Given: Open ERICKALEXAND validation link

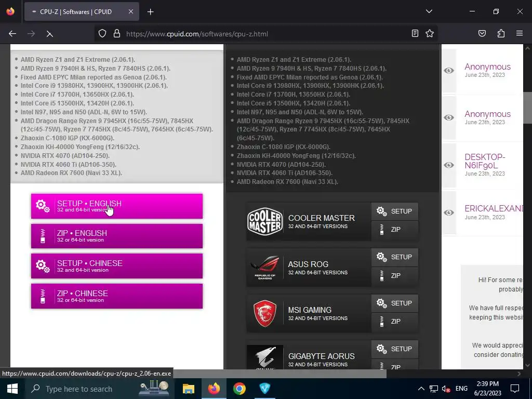Looking at the screenshot, I should (494, 208).
